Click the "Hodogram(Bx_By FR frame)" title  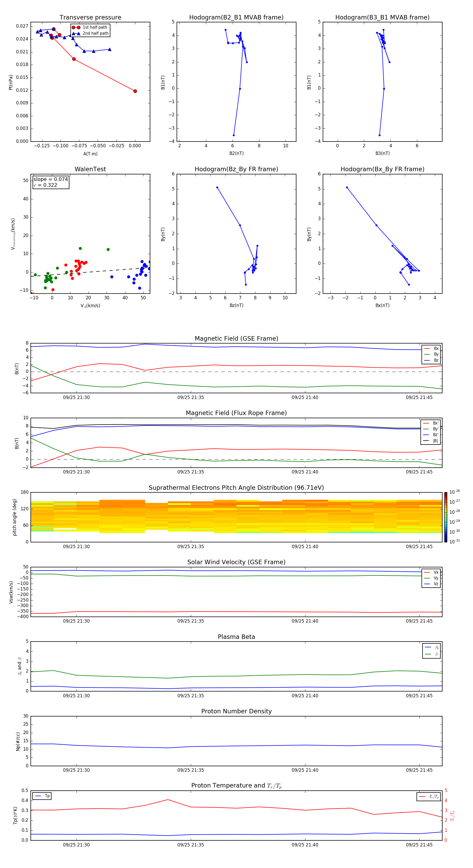point(382,169)
